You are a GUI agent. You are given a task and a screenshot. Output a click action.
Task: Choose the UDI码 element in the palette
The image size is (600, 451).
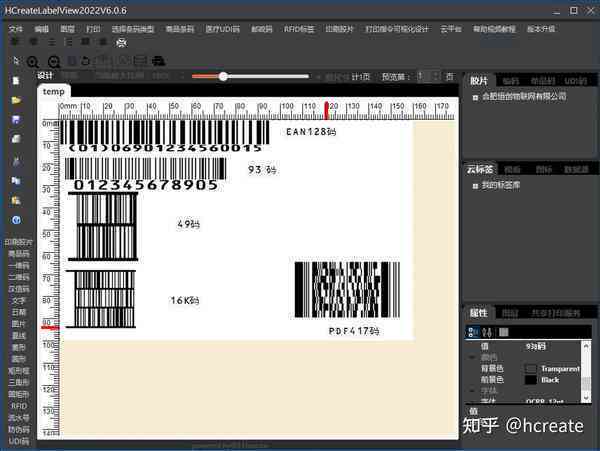click(18, 441)
